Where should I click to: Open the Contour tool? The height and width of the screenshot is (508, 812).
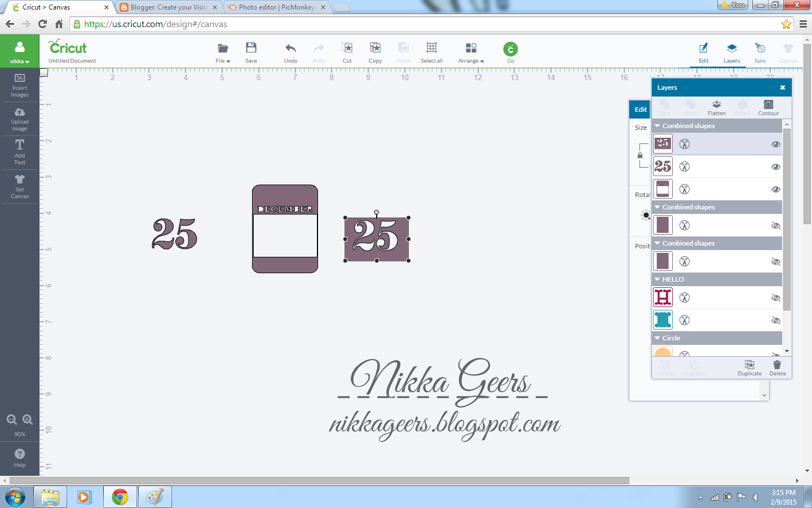click(768, 107)
